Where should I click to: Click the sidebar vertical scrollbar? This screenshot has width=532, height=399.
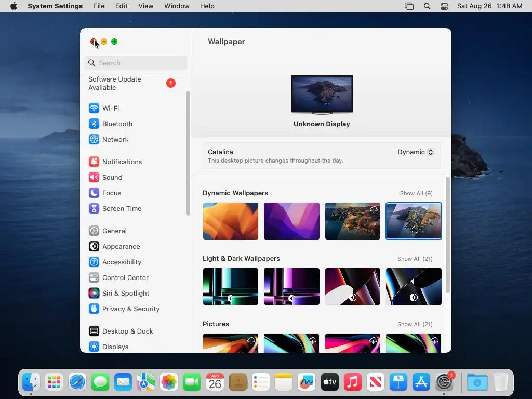188,153
